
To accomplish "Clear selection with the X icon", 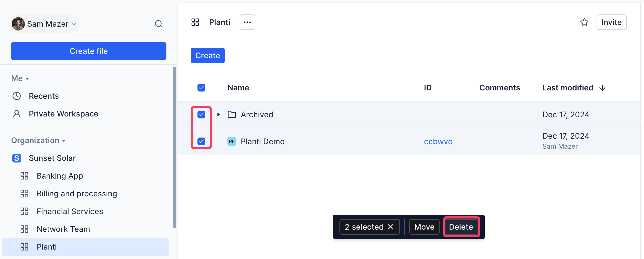I will coord(391,227).
